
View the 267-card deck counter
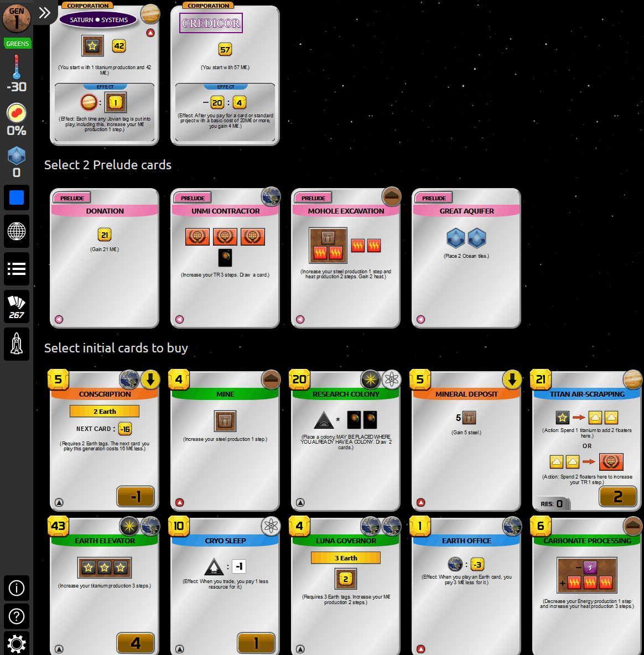pos(16,306)
